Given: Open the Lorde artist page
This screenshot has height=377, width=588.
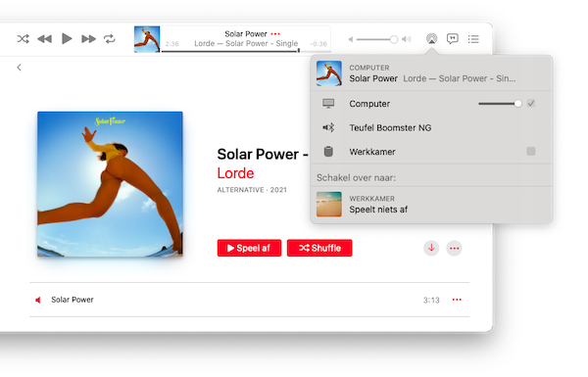Looking at the screenshot, I should (x=235, y=173).
